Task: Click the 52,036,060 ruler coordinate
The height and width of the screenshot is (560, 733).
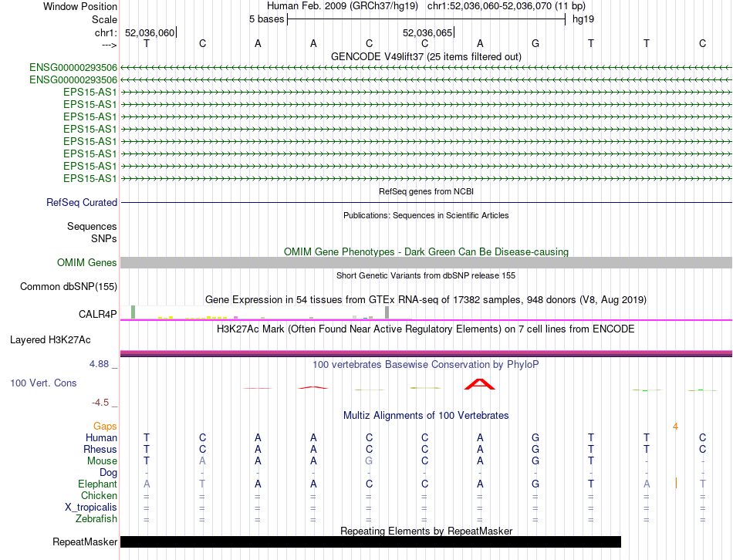Action: (x=149, y=32)
